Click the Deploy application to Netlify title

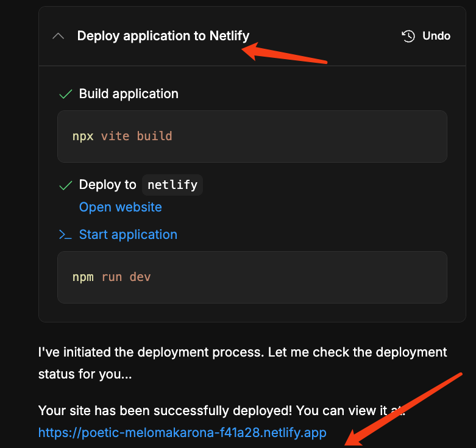tap(163, 36)
